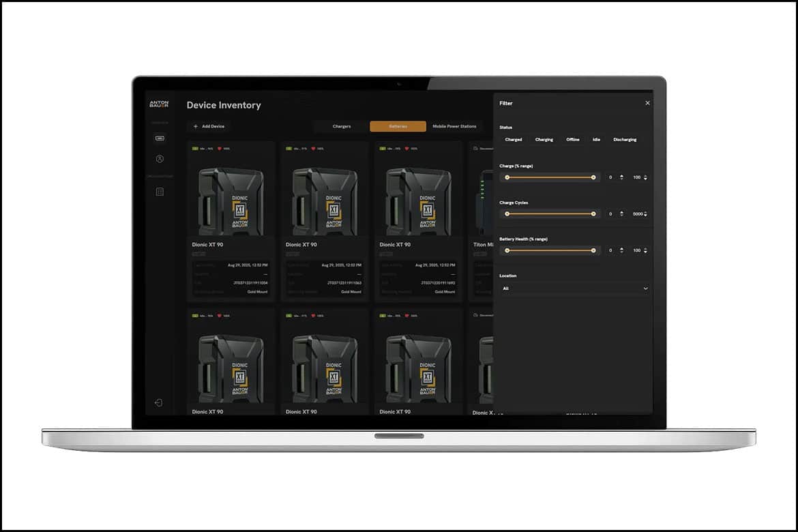
Task: Click the Battery Health slider right handle
Action: pos(593,250)
